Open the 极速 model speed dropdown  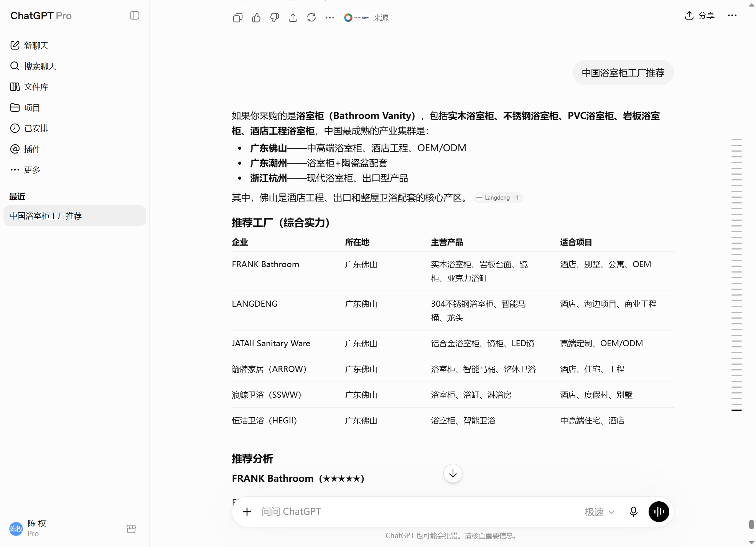[x=600, y=512]
